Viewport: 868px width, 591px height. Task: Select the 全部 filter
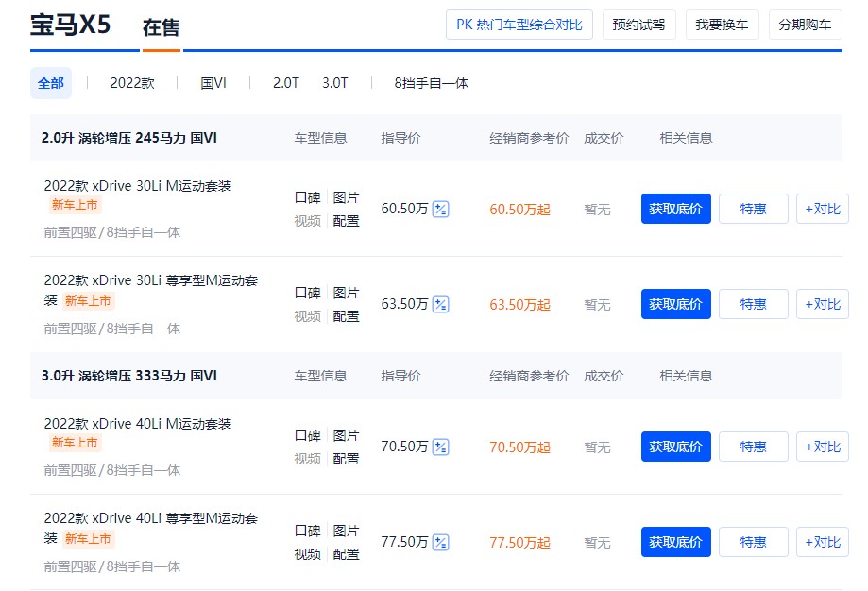tap(51, 83)
